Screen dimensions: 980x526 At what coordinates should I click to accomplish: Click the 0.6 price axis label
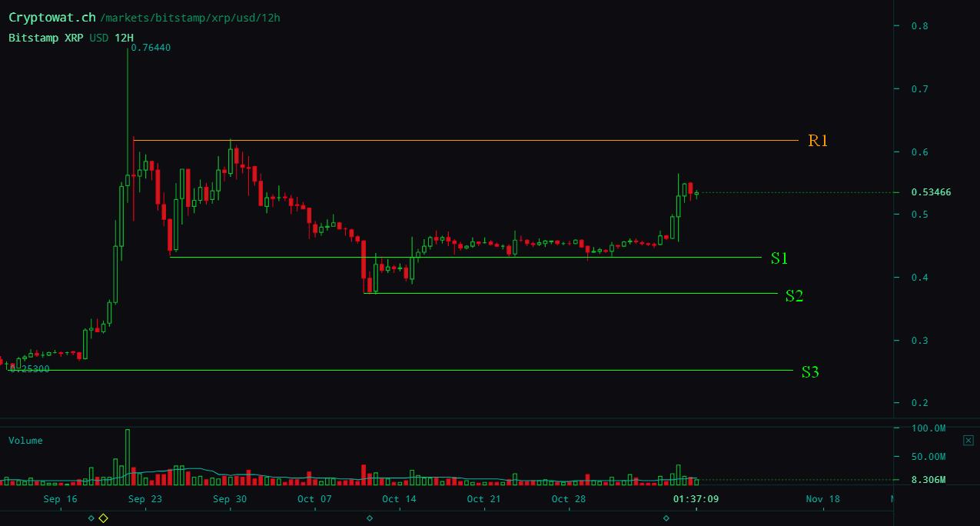[x=919, y=152]
